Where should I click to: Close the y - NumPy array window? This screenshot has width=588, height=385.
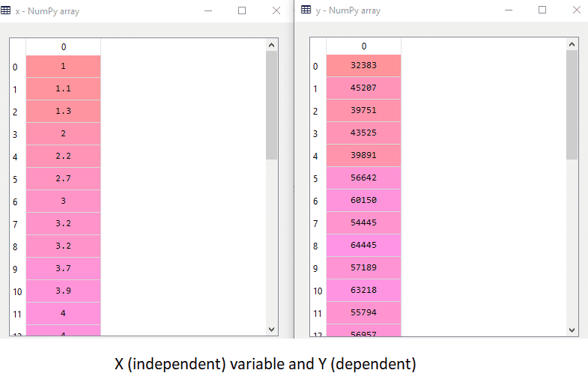(577, 10)
